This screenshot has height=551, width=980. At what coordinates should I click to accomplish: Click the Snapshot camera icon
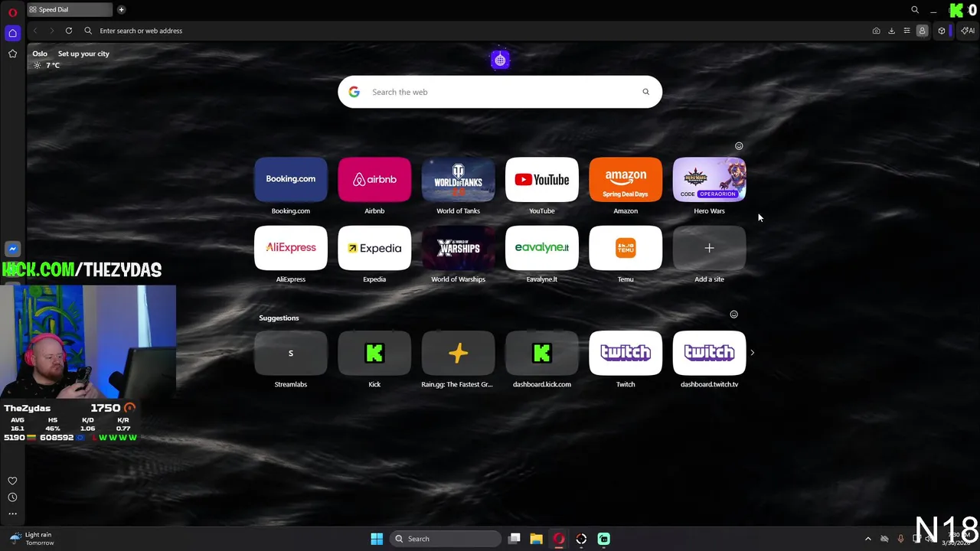(876, 31)
